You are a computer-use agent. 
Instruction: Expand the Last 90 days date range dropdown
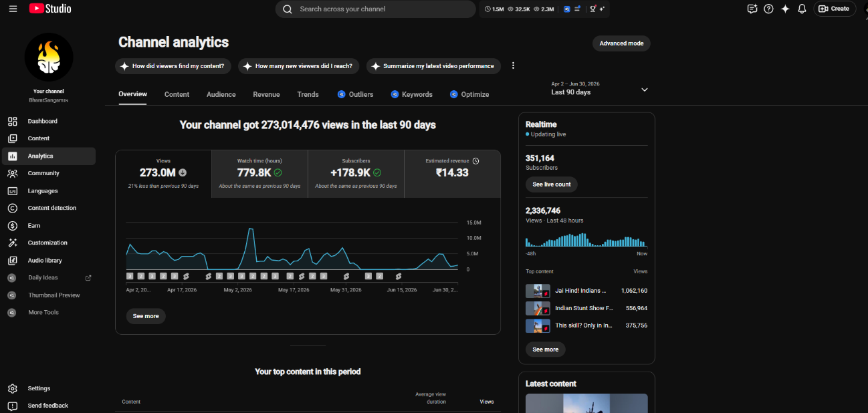pyautogui.click(x=599, y=89)
